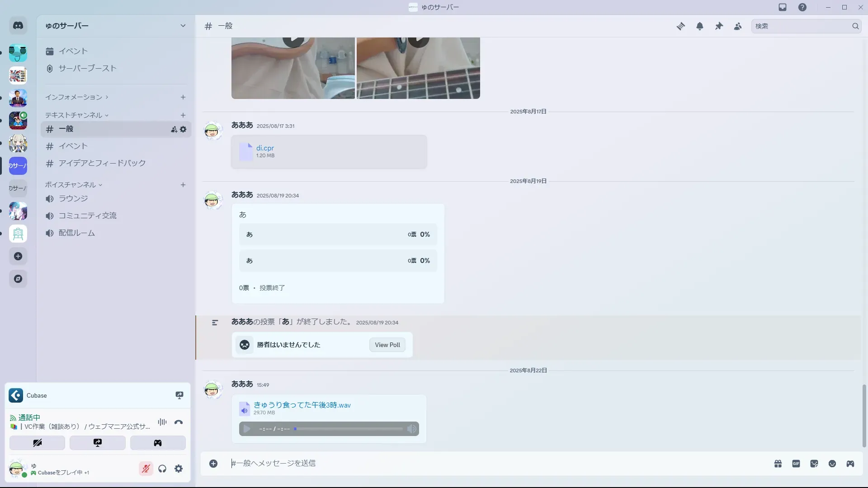Open the Discord inbox
The height and width of the screenshot is (488, 868).
[783, 7]
